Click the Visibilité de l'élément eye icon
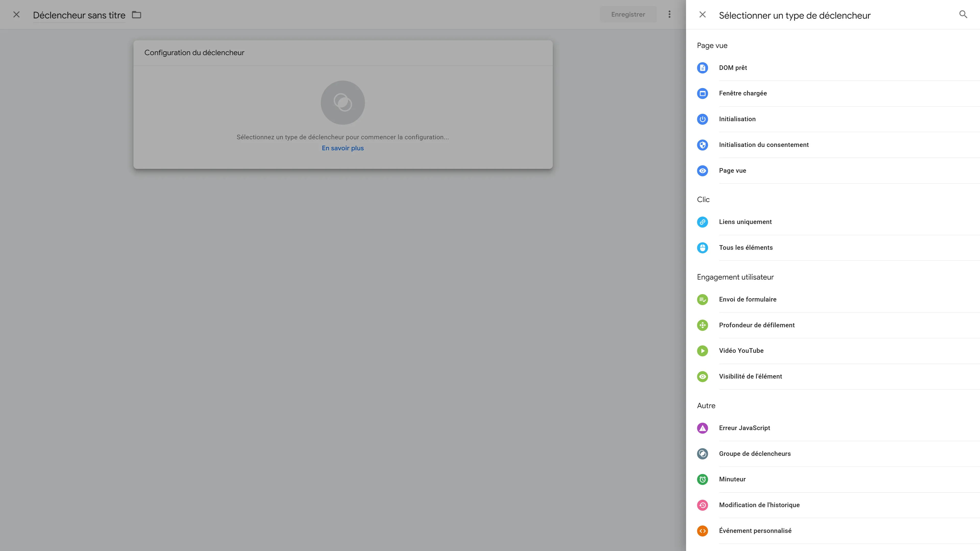The width and height of the screenshot is (980, 551). coord(702,377)
